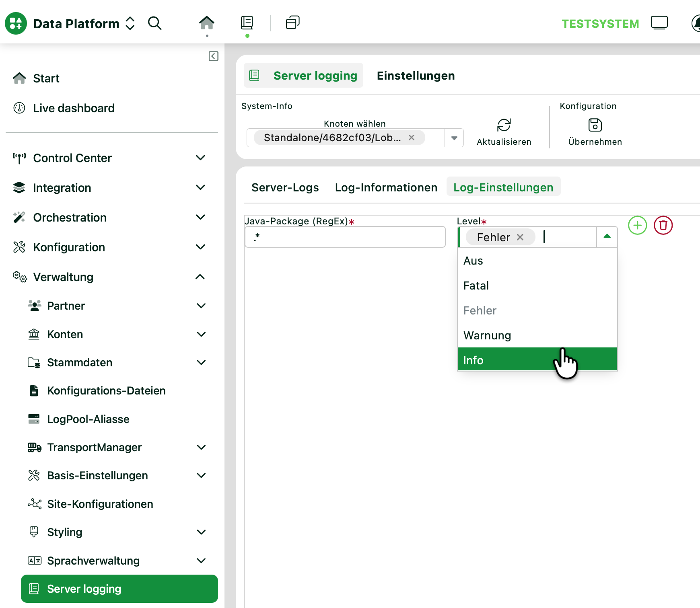Click the Data Platform logo icon
Screen dimensions: 700x608
click(x=16, y=23)
